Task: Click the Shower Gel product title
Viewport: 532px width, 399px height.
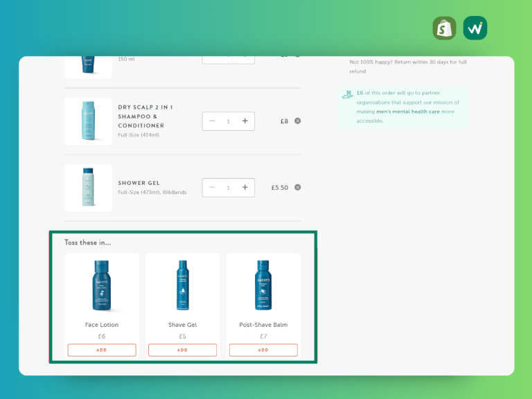Action: (x=139, y=183)
